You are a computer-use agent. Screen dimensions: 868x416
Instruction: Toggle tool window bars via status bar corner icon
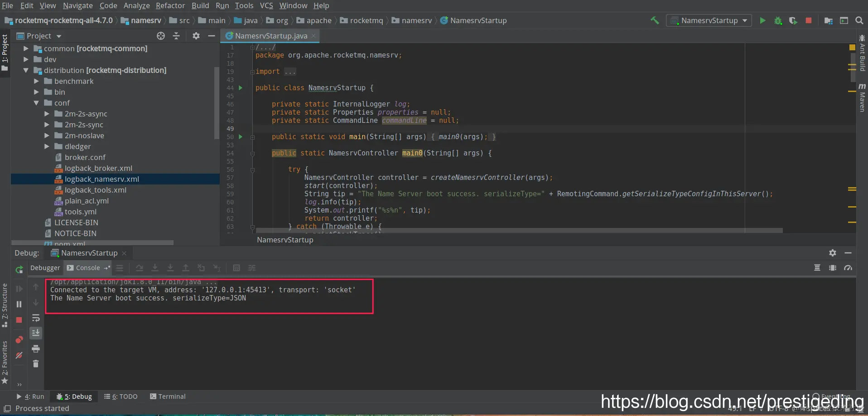click(x=7, y=408)
